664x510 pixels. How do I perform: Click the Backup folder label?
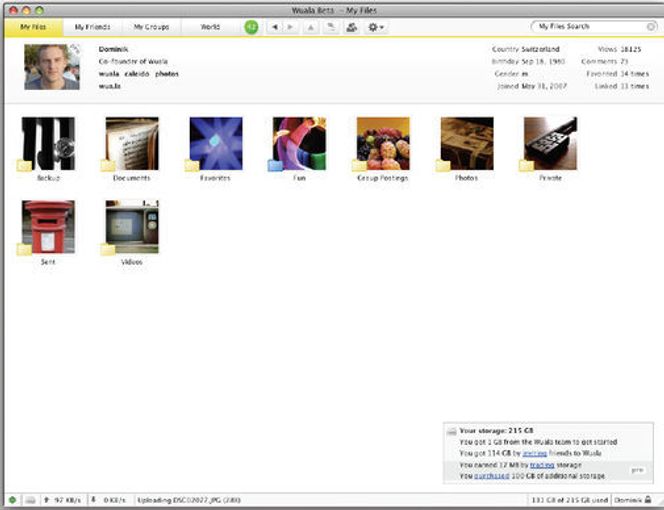(x=48, y=178)
